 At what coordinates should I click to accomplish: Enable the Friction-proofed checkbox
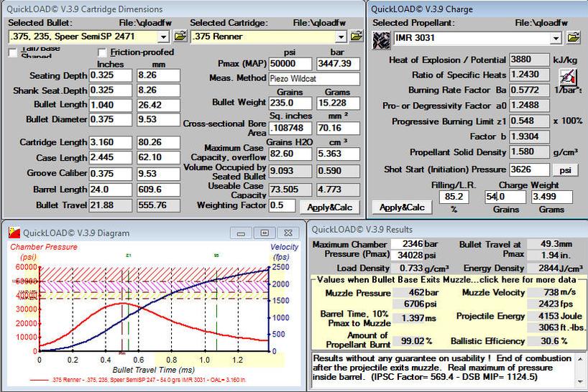[103, 52]
